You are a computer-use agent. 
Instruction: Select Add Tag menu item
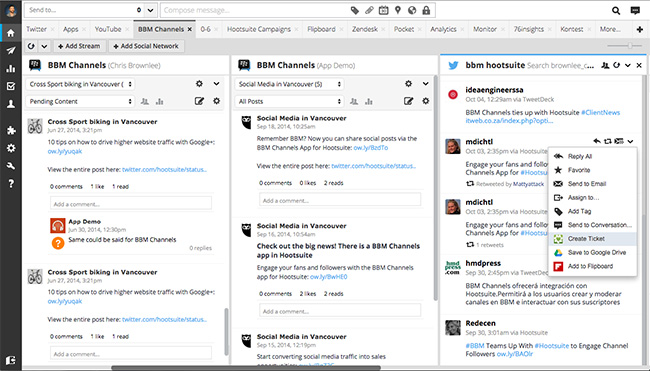click(592, 211)
